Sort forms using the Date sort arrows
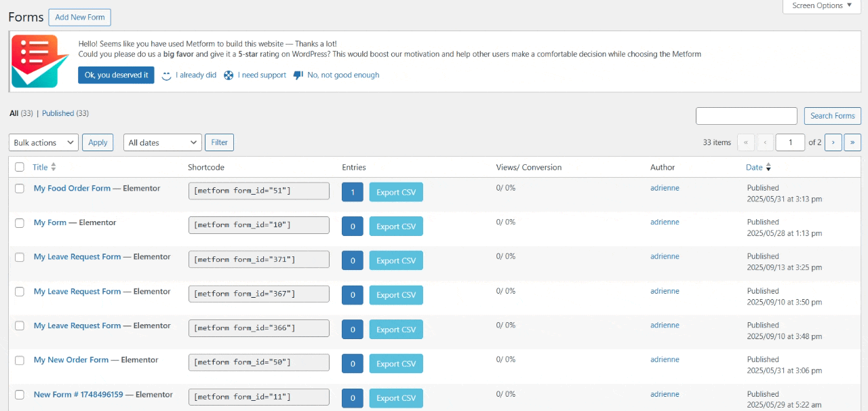 pyautogui.click(x=768, y=167)
